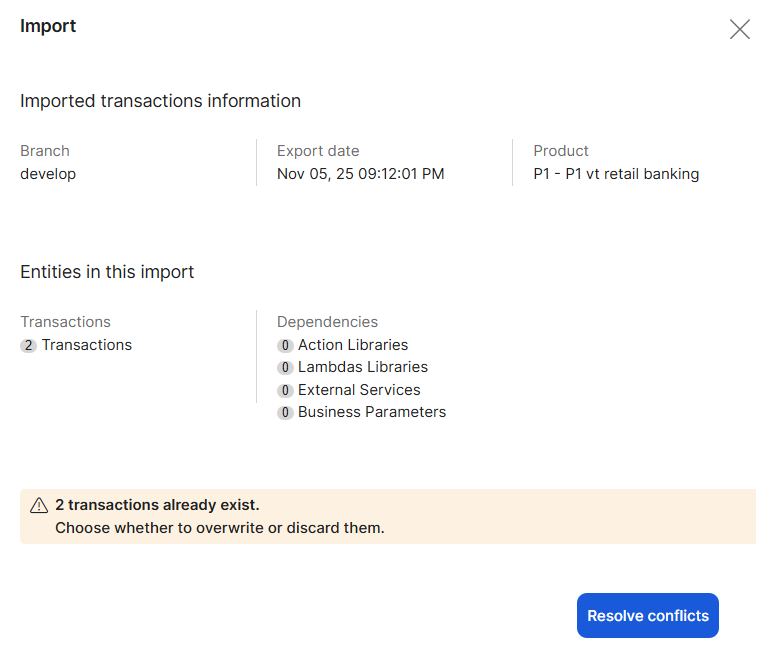The height and width of the screenshot is (649, 764).
Task: Click the 'develop' branch value
Action: click(x=48, y=174)
